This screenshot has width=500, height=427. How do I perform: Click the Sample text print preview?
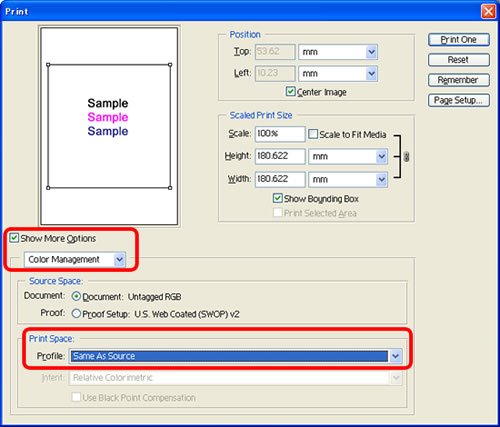point(108,117)
